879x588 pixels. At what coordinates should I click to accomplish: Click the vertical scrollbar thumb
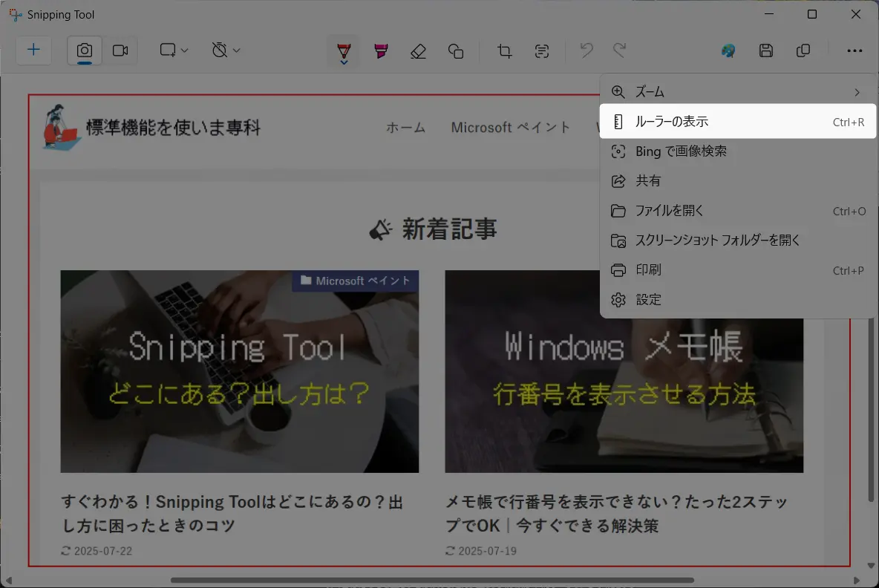871,409
